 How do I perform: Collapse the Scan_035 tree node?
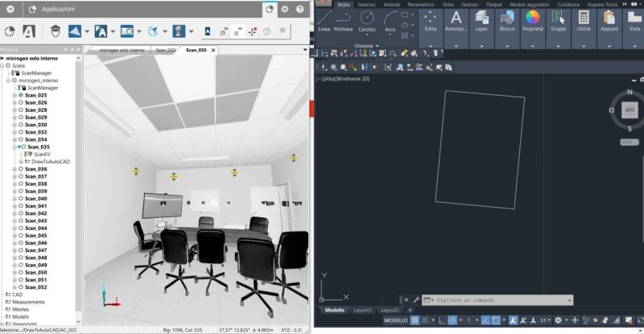(x=14, y=146)
